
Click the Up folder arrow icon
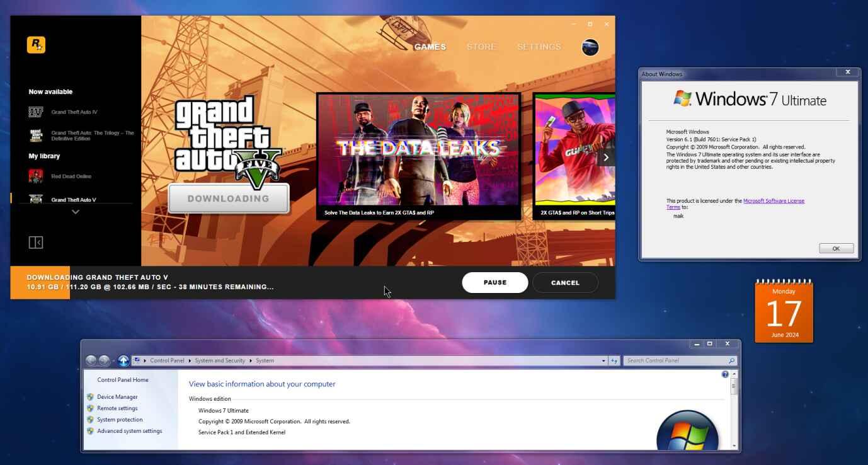(123, 360)
